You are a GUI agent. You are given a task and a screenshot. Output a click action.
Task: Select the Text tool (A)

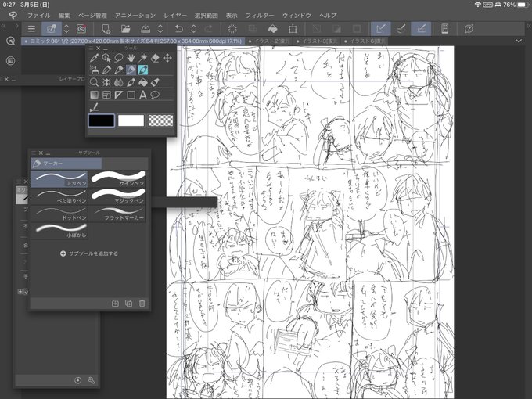[143, 95]
